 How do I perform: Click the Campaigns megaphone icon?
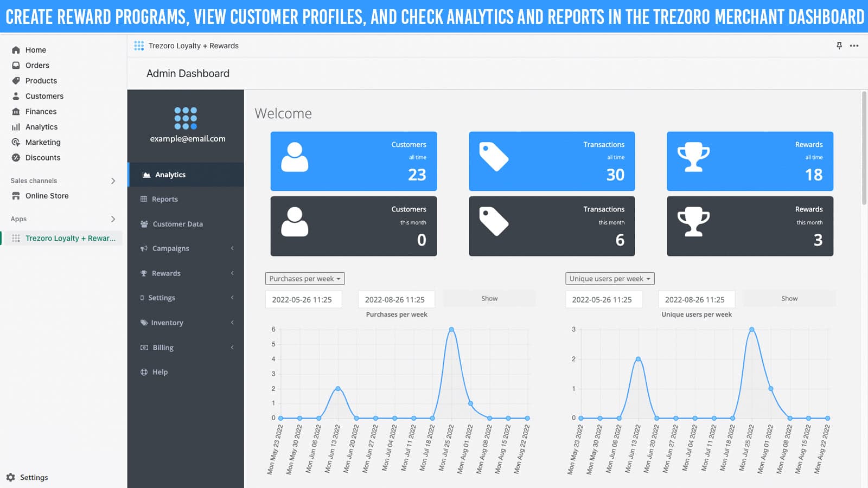(144, 248)
